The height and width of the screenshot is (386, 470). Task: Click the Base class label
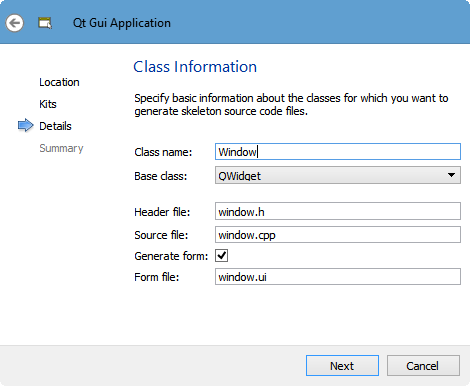pos(161,176)
